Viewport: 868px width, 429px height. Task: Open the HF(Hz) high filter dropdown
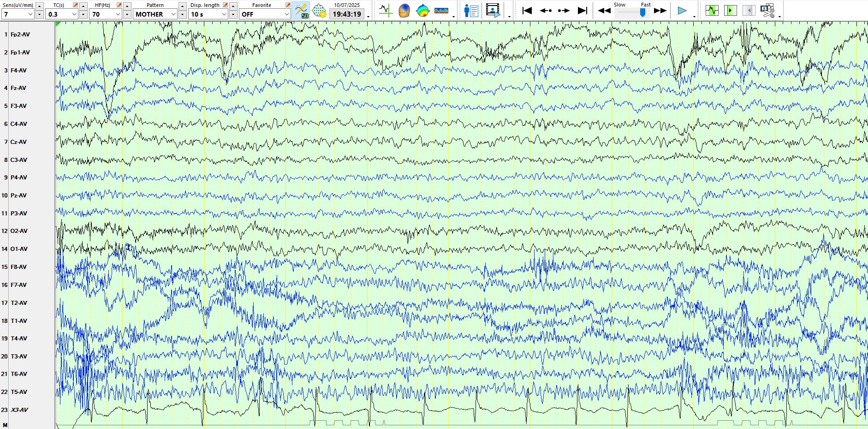click(x=106, y=14)
